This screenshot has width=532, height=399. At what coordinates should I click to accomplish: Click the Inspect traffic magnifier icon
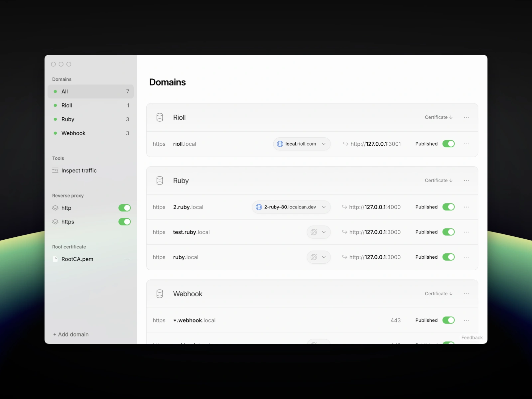click(55, 170)
